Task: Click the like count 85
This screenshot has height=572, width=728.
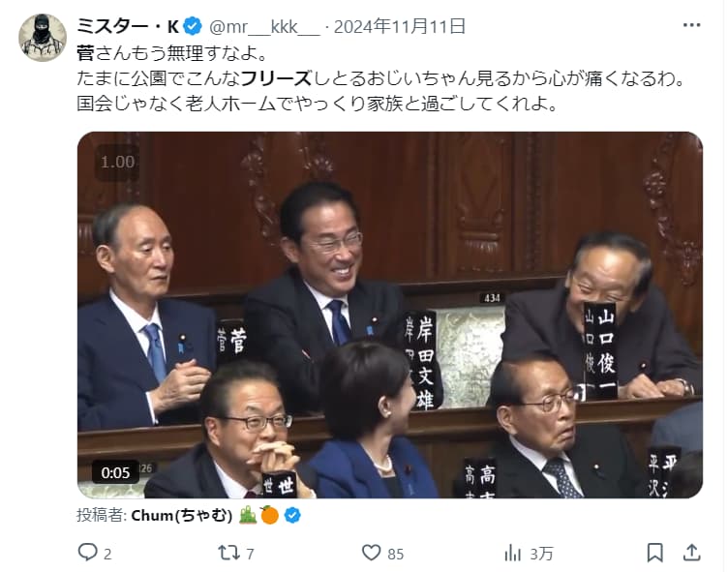Action: (x=395, y=554)
